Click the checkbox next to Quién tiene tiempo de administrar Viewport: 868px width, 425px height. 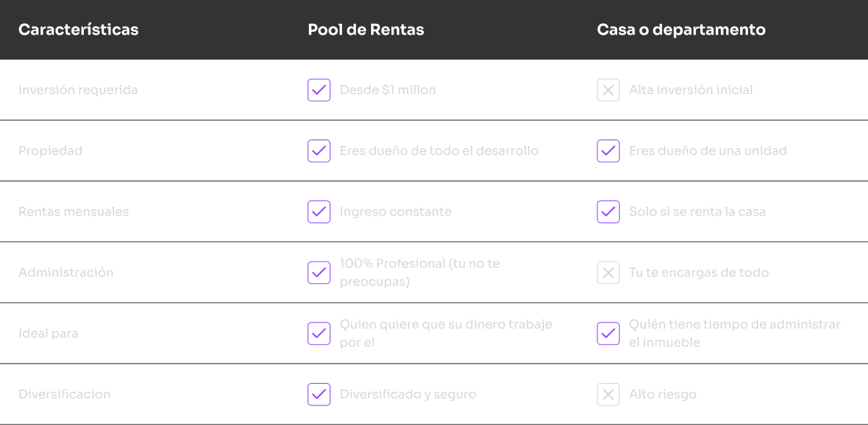tap(608, 333)
